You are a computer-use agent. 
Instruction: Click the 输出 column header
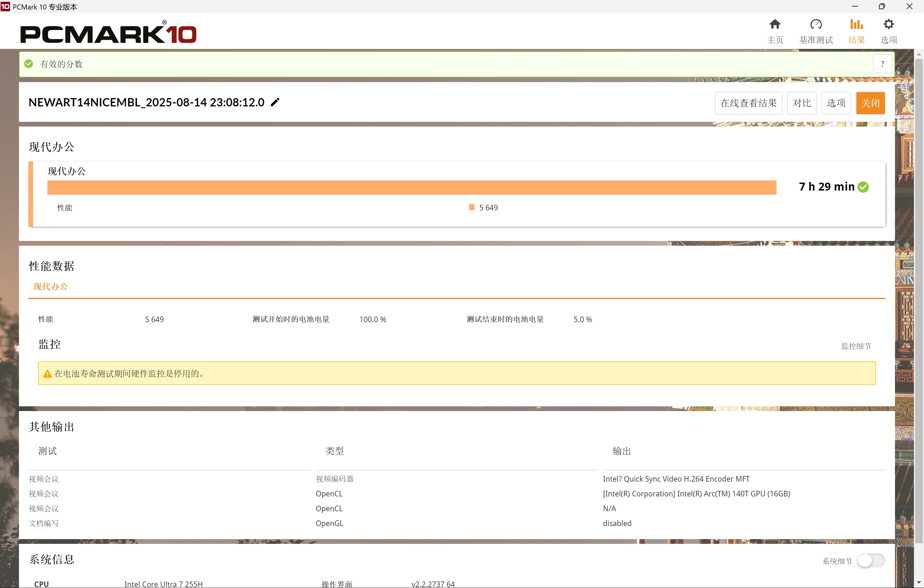(622, 451)
